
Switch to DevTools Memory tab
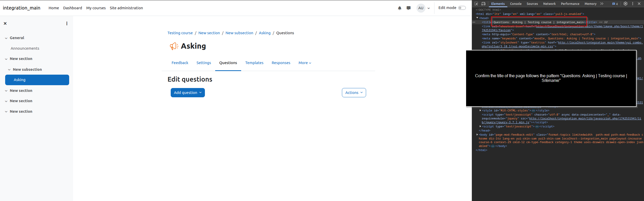(590, 4)
